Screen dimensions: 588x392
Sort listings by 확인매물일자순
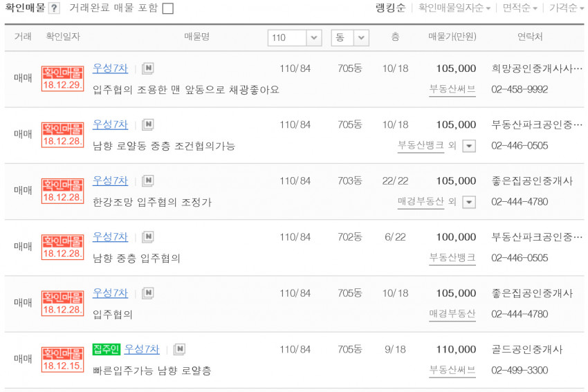[x=454, y=8]
